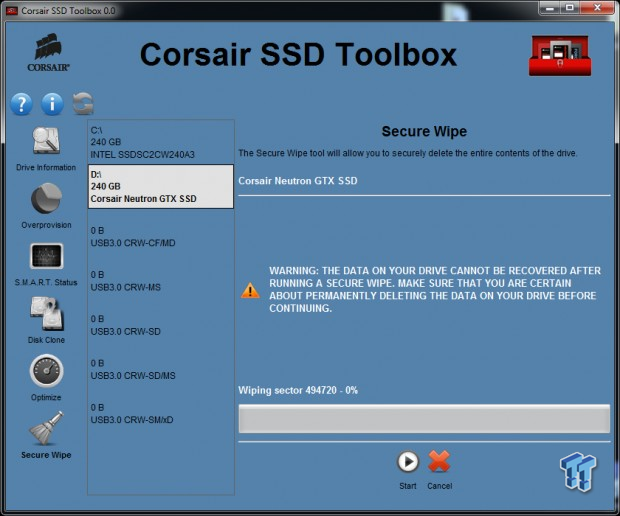620x516 pixels.
Task: Click the grayed Refresh drives icon
Action: (x=83, y=104)
